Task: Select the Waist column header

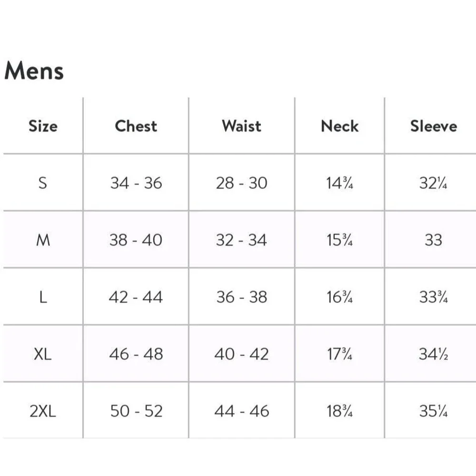Action: click(x=242, y=126)
